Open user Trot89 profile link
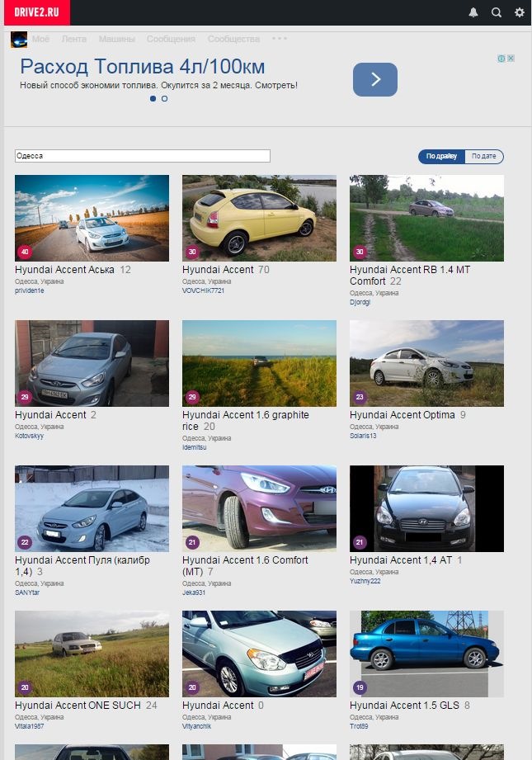 click(x=359, y=726)
